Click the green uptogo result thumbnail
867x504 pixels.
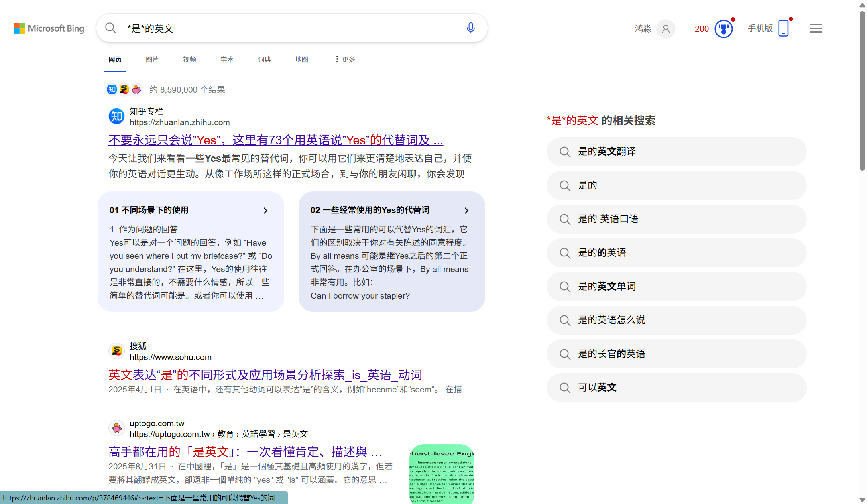(442, 474)
